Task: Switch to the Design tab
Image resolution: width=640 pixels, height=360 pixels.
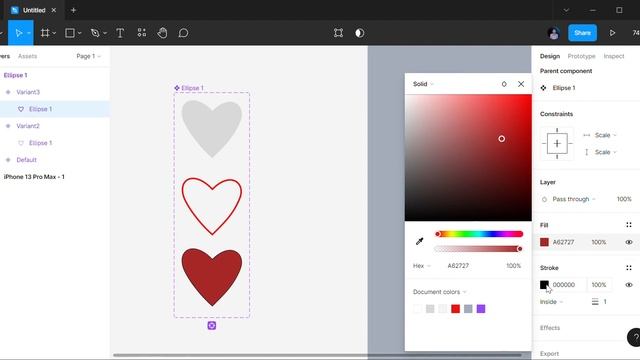Action: (x=549, y=56)
